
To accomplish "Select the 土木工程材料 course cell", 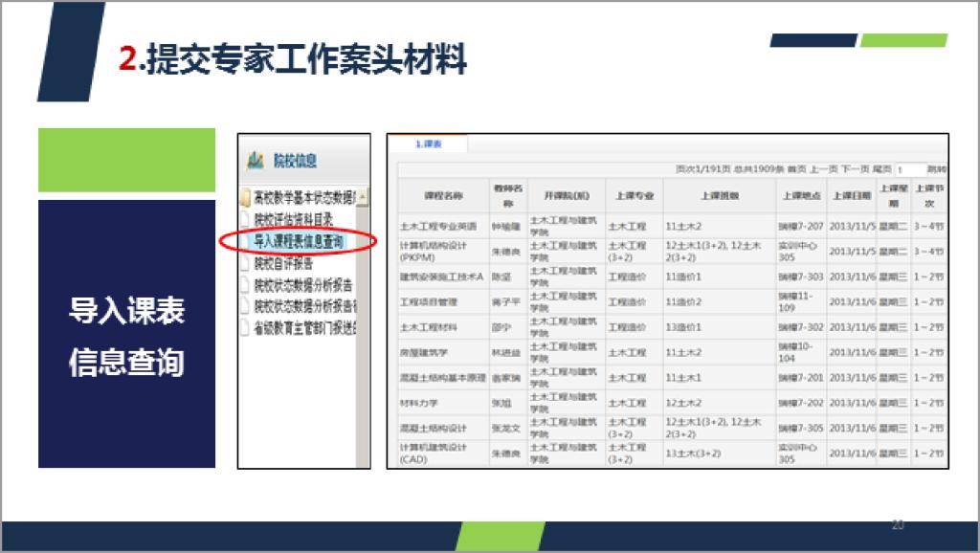I will [443, 327].
